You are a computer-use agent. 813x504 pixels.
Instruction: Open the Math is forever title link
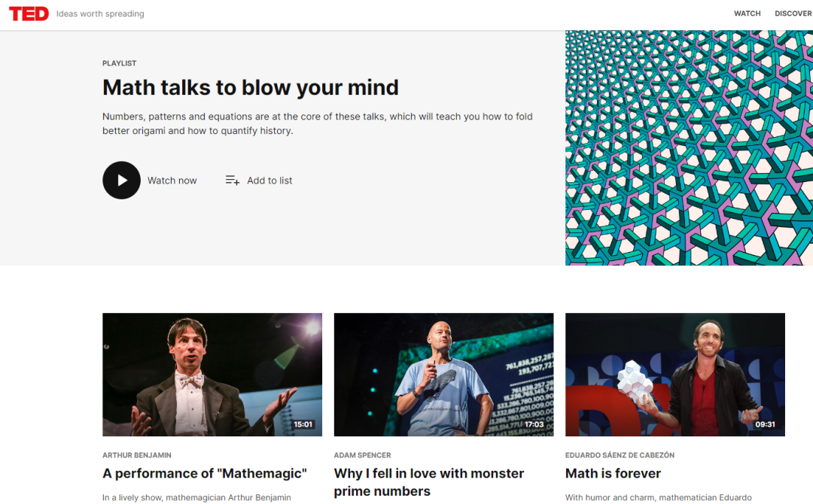tap(613, 473)
